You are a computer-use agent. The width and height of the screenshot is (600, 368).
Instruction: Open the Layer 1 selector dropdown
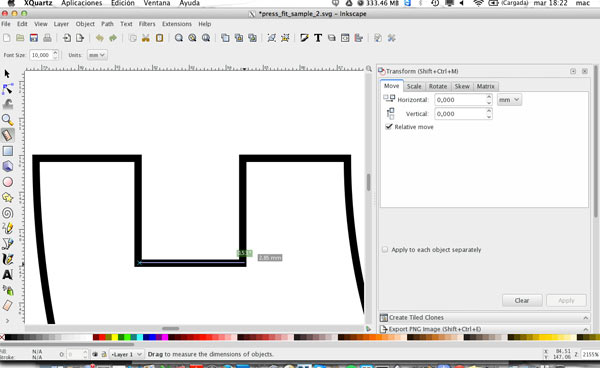[x=127, y=354]
